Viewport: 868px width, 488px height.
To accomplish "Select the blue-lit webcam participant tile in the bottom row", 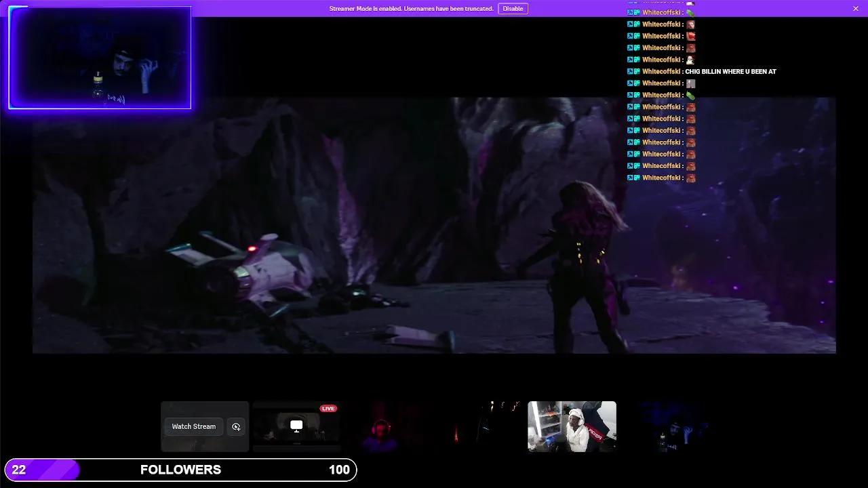I will tap(664, 426).
